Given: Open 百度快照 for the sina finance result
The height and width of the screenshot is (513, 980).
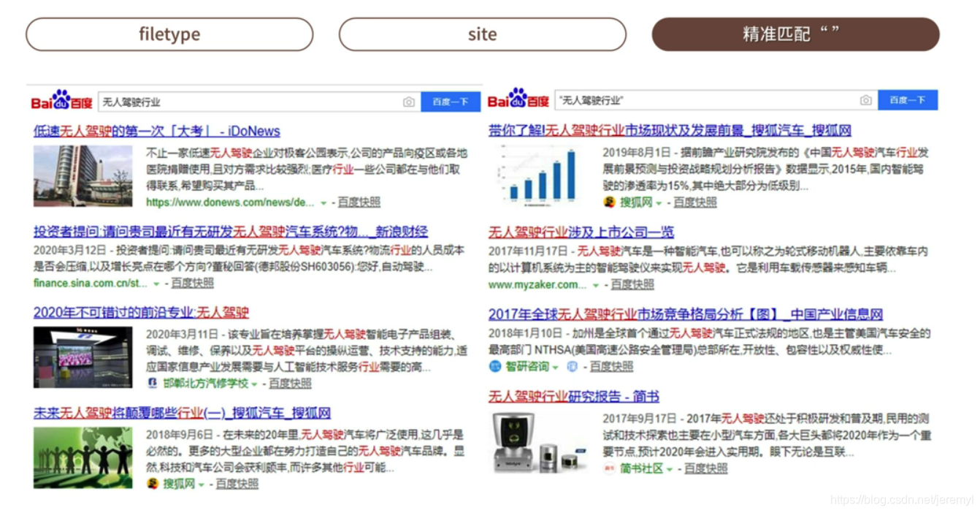Looking at the screenshot, I should pos(192,283).
